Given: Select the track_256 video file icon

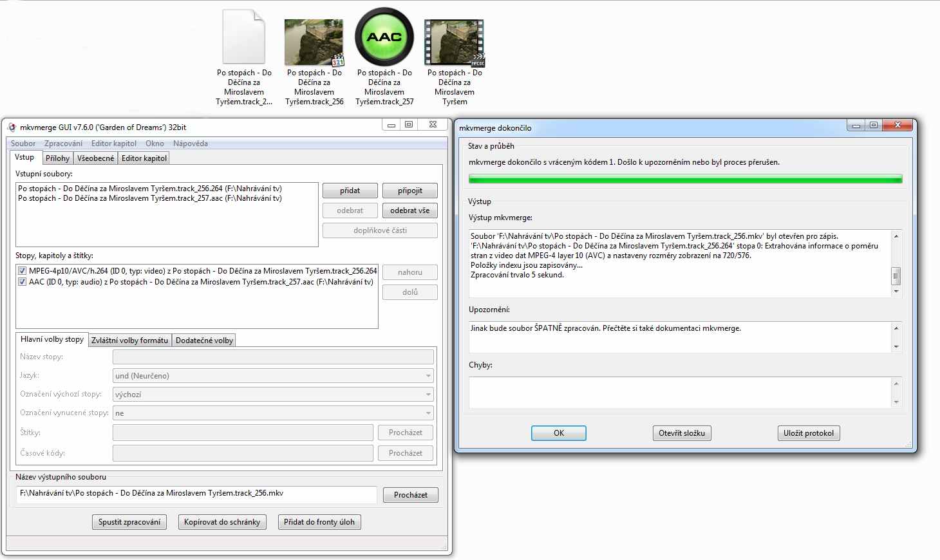Looking at the screenshot, I should click(314, 42).
